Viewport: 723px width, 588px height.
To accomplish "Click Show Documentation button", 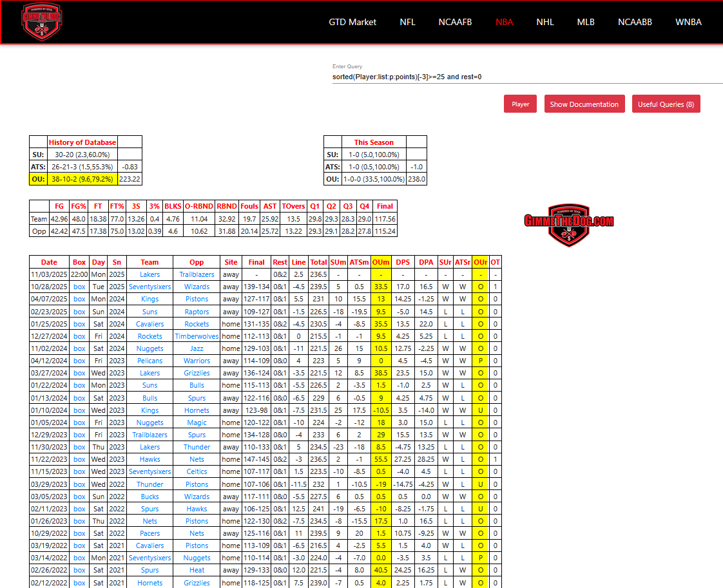I will coord(584,104).
